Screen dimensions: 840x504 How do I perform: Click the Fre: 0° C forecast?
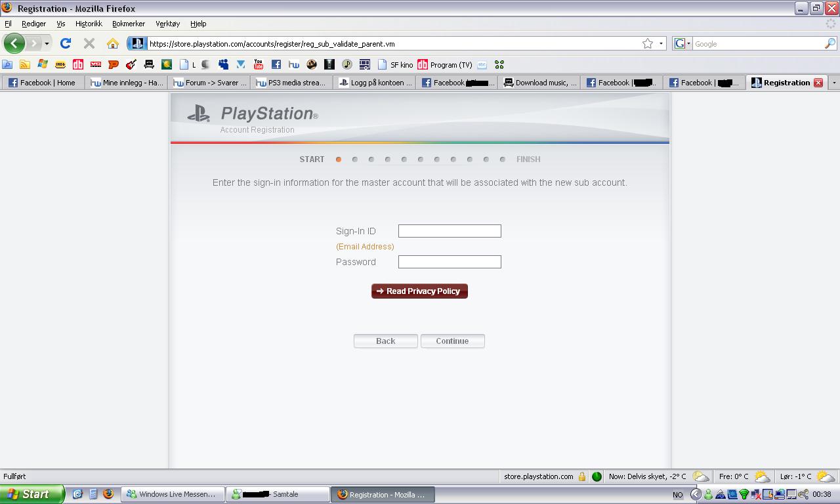(744, 476)
